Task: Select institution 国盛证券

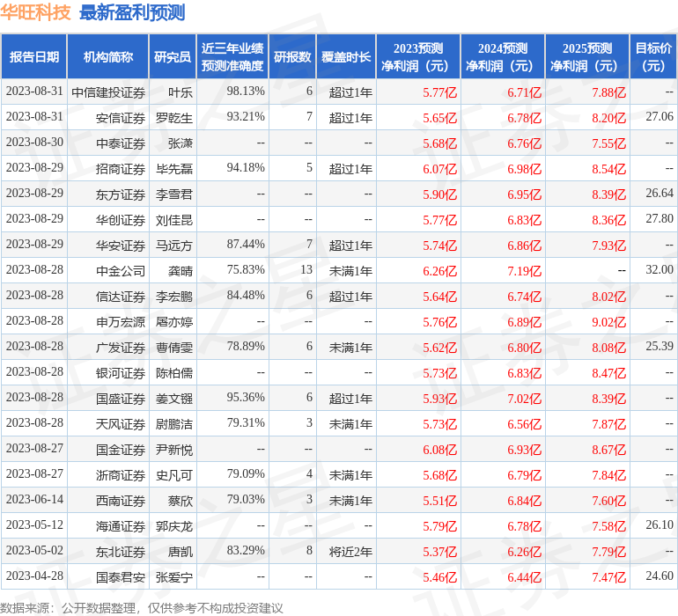Action: [121, 398]
